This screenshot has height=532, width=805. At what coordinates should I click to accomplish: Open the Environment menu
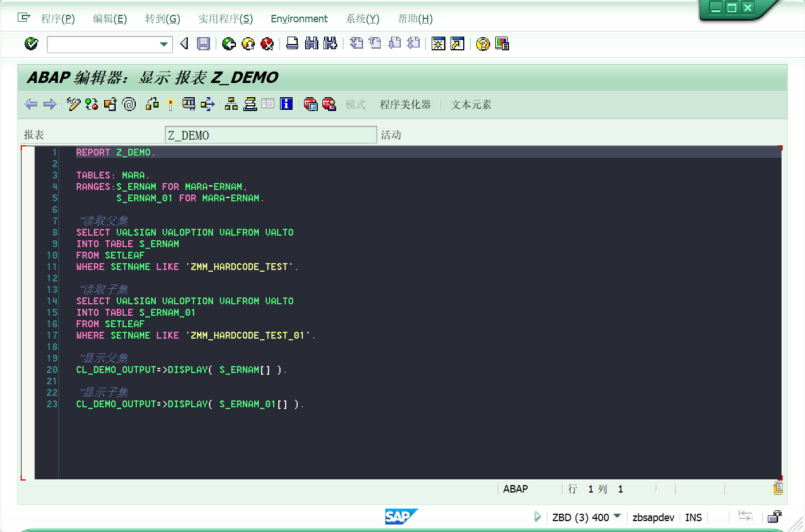299,18
